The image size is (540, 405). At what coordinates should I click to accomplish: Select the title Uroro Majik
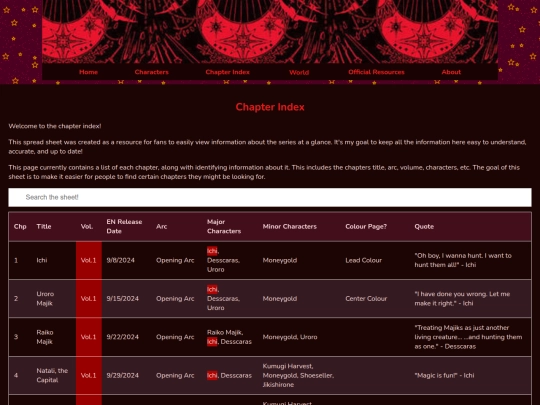coord(45,299)
